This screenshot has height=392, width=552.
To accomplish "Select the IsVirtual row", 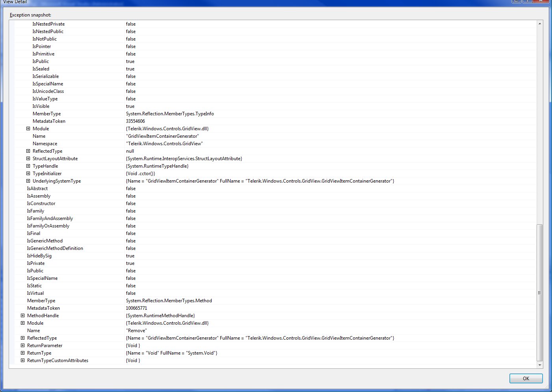I will (275, 293).
